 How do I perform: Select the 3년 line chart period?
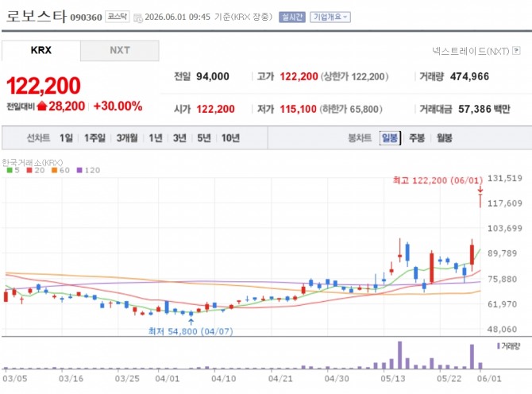pos(179,137)
